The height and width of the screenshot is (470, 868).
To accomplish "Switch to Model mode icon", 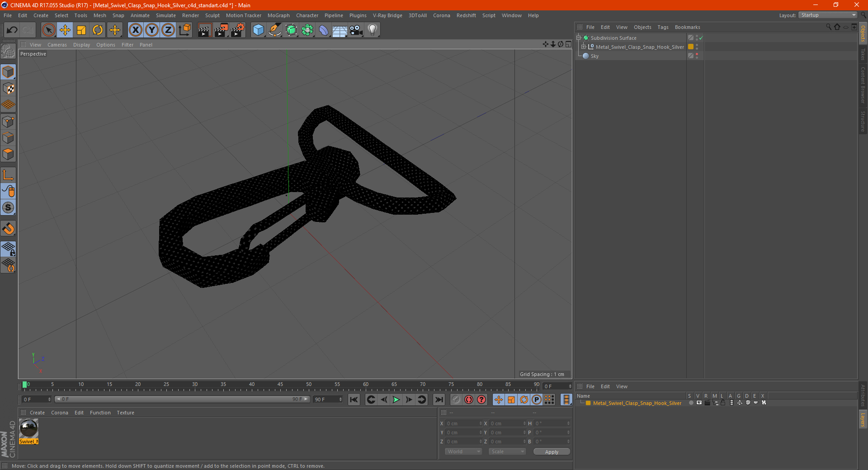I will [x=8, y=72].
